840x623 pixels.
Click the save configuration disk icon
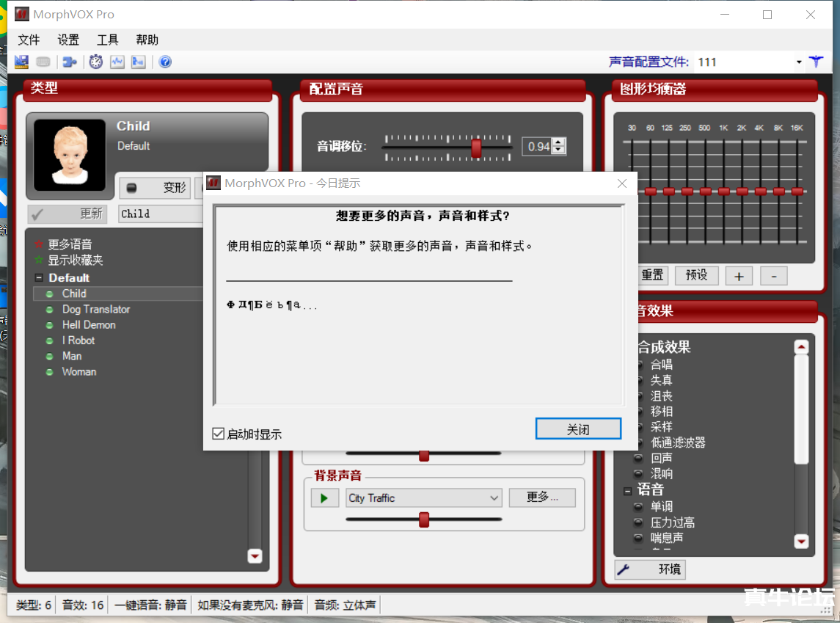(x=21, y=62)
